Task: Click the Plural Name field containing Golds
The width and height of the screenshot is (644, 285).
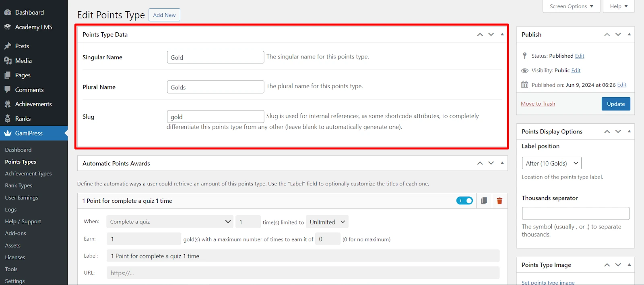Action: (215, 87)
